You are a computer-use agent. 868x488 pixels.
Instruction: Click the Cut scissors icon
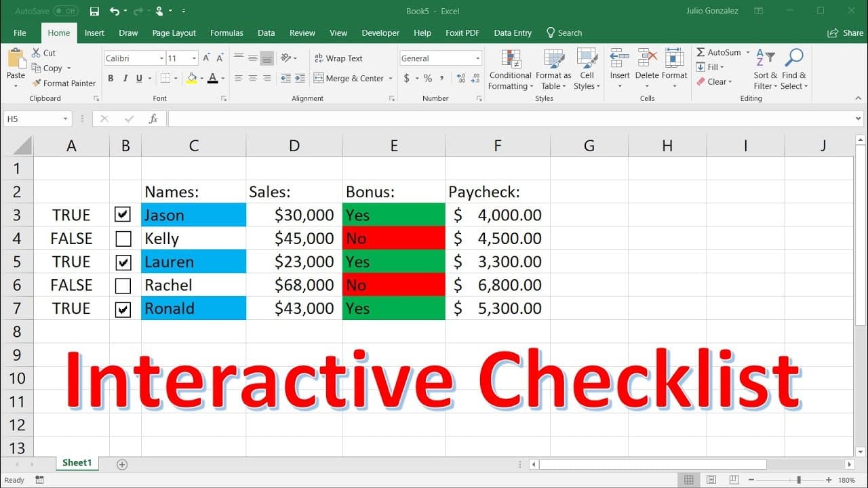pyautogui.click(x=36, y=53)
